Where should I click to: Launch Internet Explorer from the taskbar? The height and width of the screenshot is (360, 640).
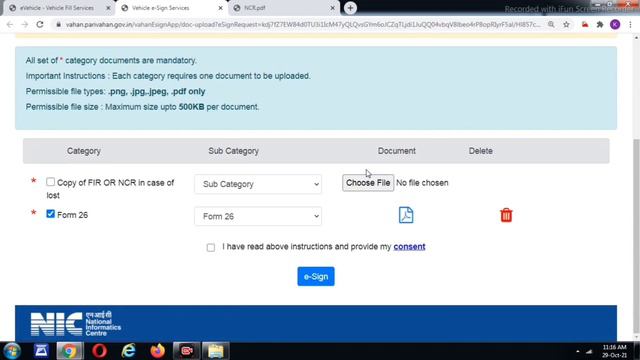tap(129, 351)
